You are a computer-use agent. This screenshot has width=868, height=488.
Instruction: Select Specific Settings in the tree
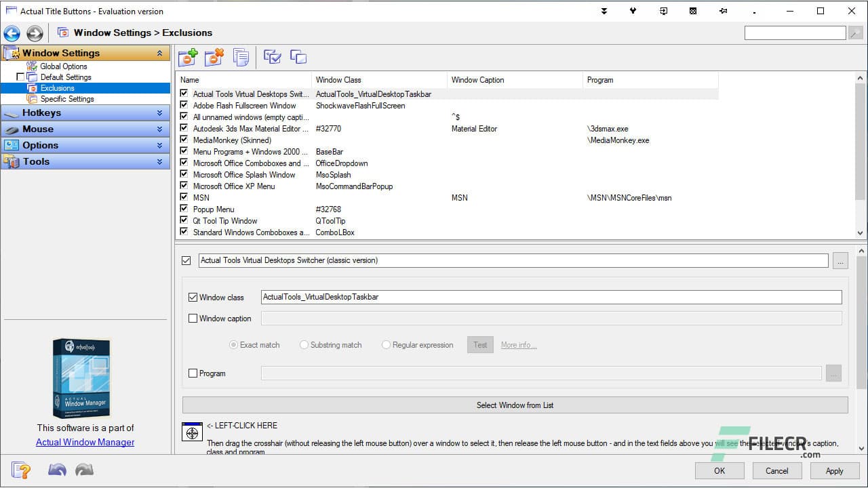(67, 99)
